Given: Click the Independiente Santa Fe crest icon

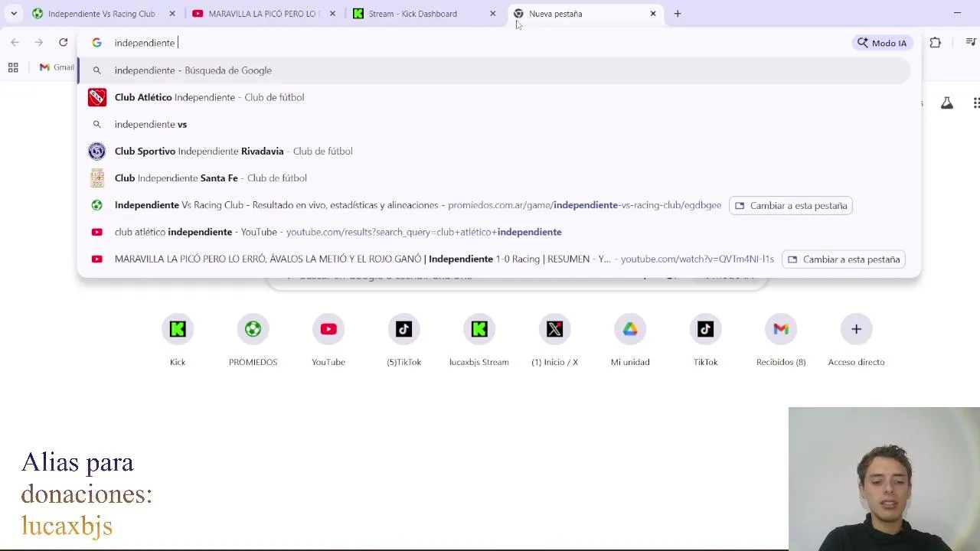Looking at the screenshot, I should (x=97, y=178).
